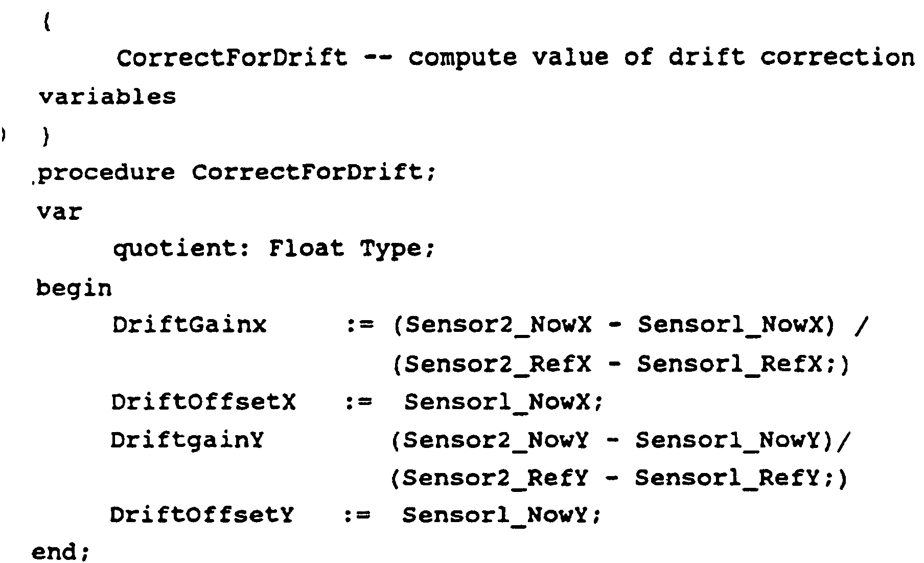Click the word "compute" in the comment
The image size is (924, 563).
point(462,57)
